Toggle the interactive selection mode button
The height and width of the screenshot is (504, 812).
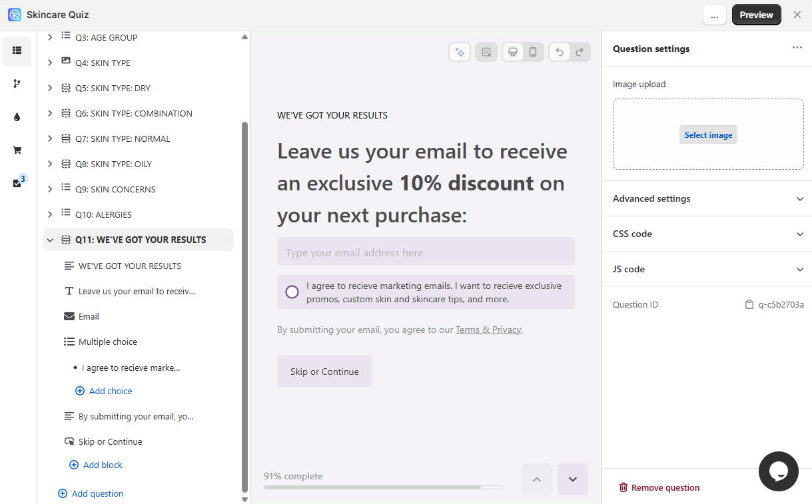(486, 52)
